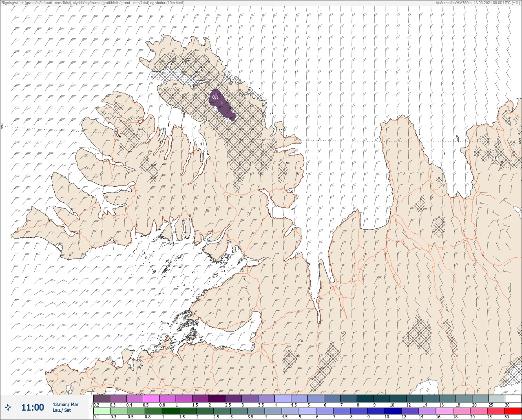Select the rain scale swatch starting at 5

pos(307,411)
